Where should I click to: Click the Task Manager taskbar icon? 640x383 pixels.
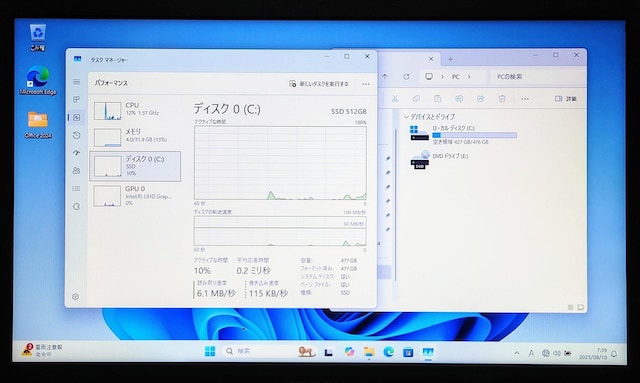tap(427, 352)
